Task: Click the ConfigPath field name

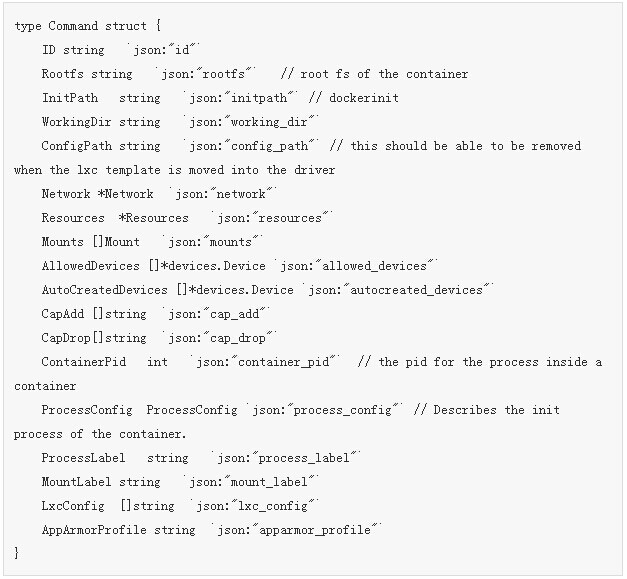Action: tap(76, 145)
